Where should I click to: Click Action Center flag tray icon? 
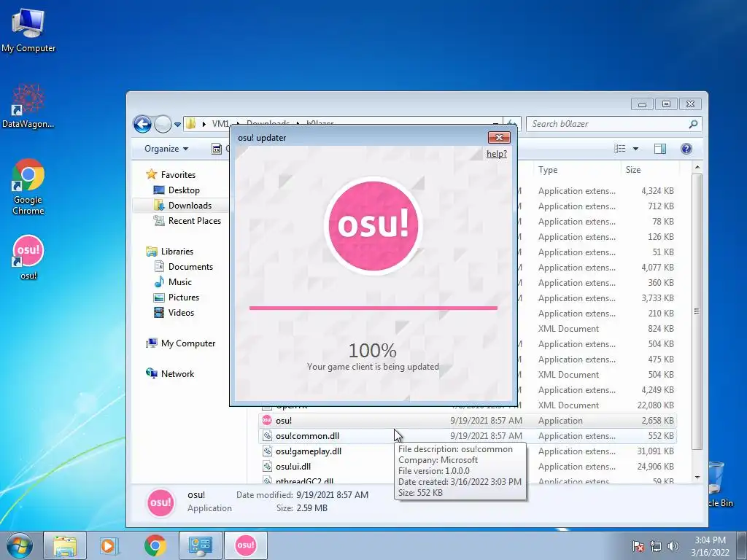[638, 546]
